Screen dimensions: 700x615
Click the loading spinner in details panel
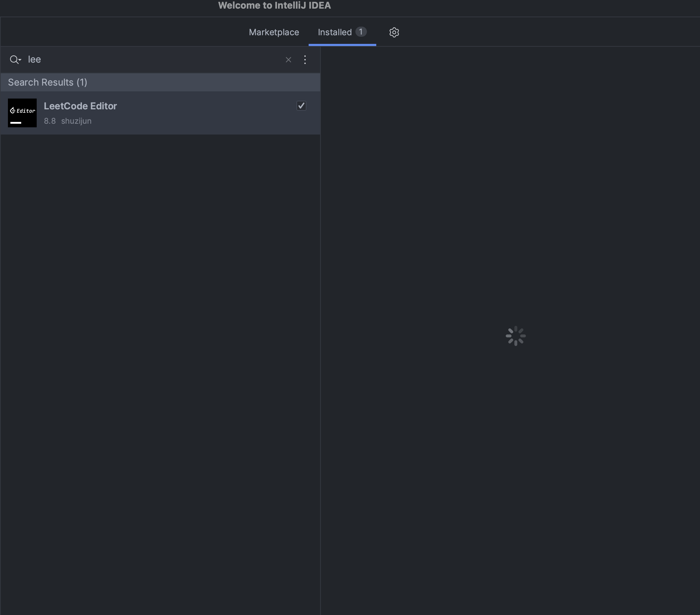coord(515,336)
